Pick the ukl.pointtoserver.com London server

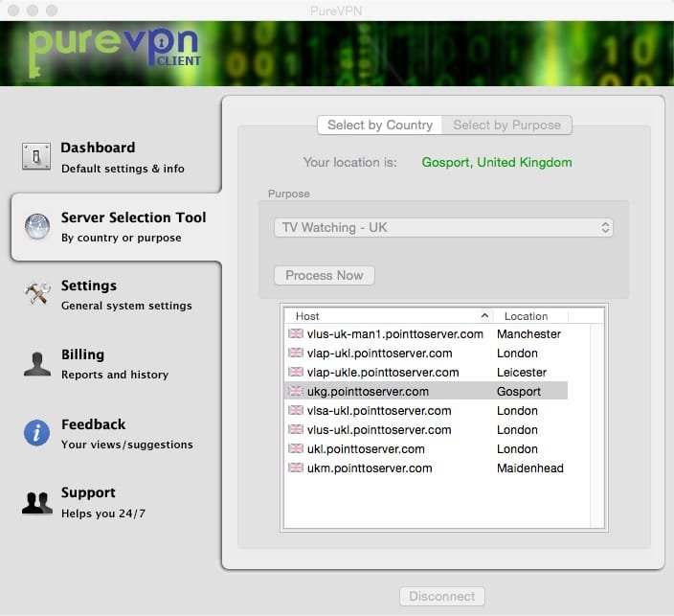click(365, 449)
